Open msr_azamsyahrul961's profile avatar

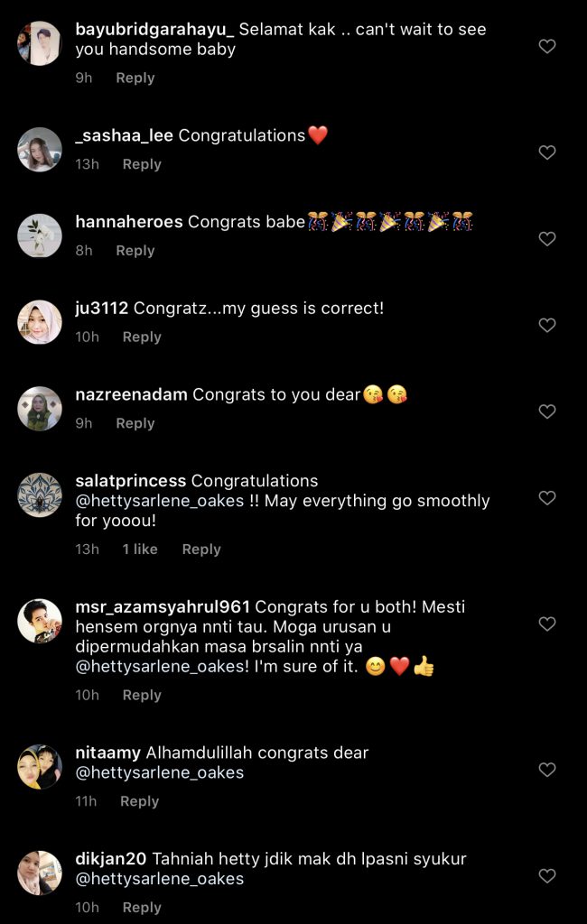point(40,621)
